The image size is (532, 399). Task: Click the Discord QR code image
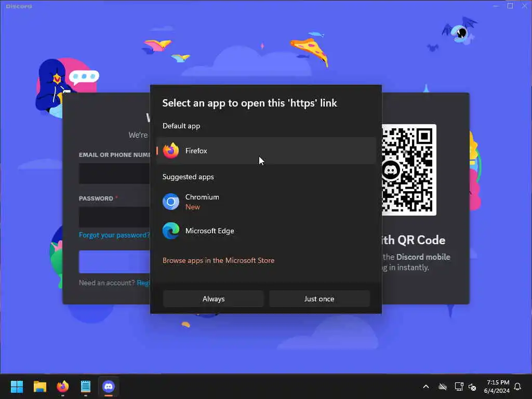tap(409, 170)
